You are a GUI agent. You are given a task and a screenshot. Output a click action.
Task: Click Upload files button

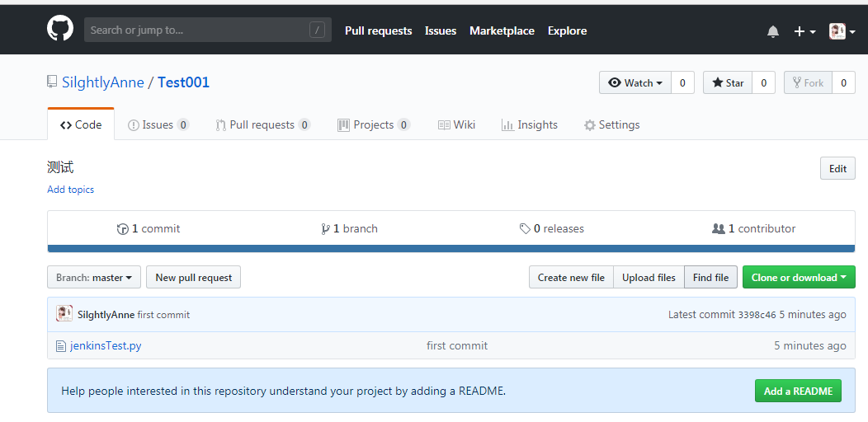[649, 278]
